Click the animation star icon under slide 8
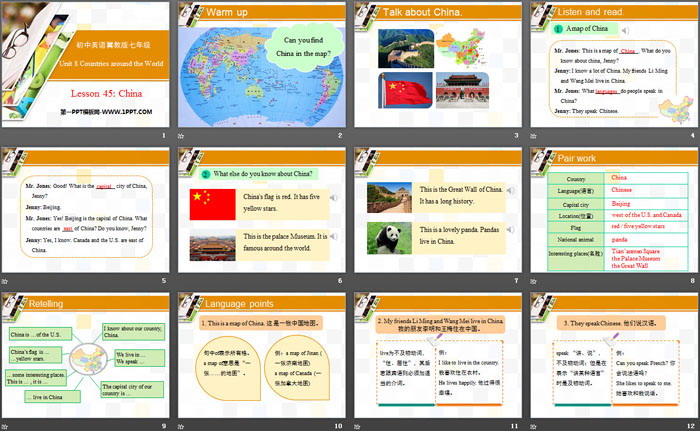Viewport: 700px width, 431px height. tap(533, 281)
